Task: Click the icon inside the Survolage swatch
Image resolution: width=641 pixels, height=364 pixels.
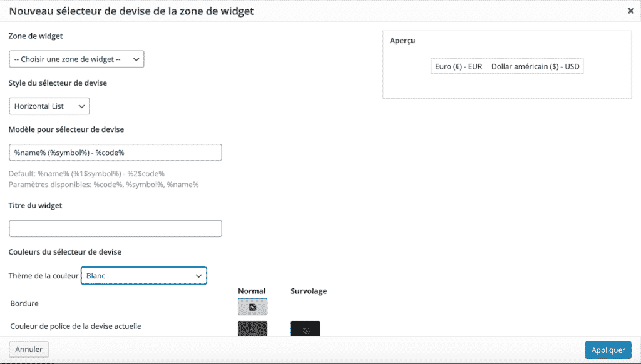Action: pos(305,328)
